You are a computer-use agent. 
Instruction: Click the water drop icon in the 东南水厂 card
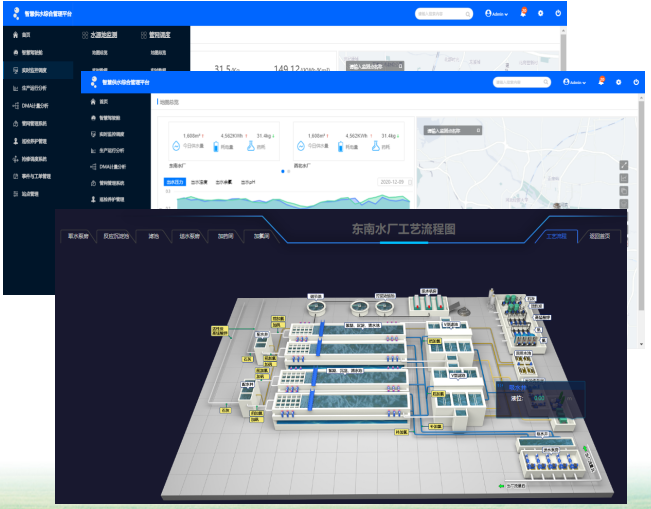pos(176,146)
